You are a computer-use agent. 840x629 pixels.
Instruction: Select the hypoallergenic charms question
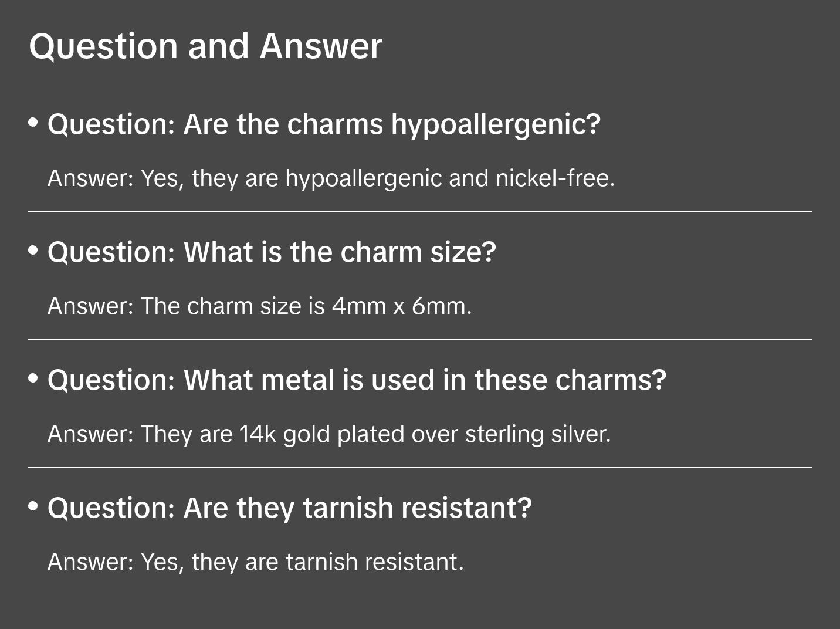pyautogui.click(x=324, y=124)
